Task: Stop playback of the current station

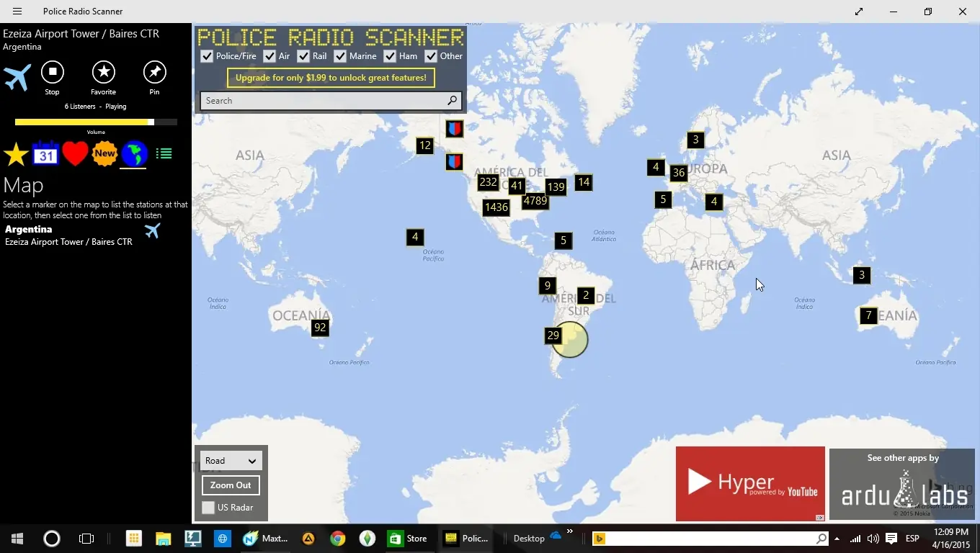Action: [x=52, y=72]
